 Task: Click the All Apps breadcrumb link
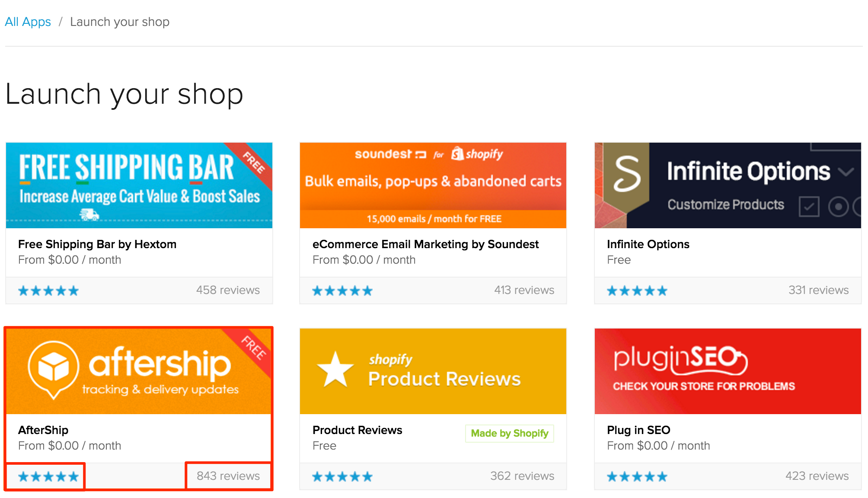click(28, 22)
